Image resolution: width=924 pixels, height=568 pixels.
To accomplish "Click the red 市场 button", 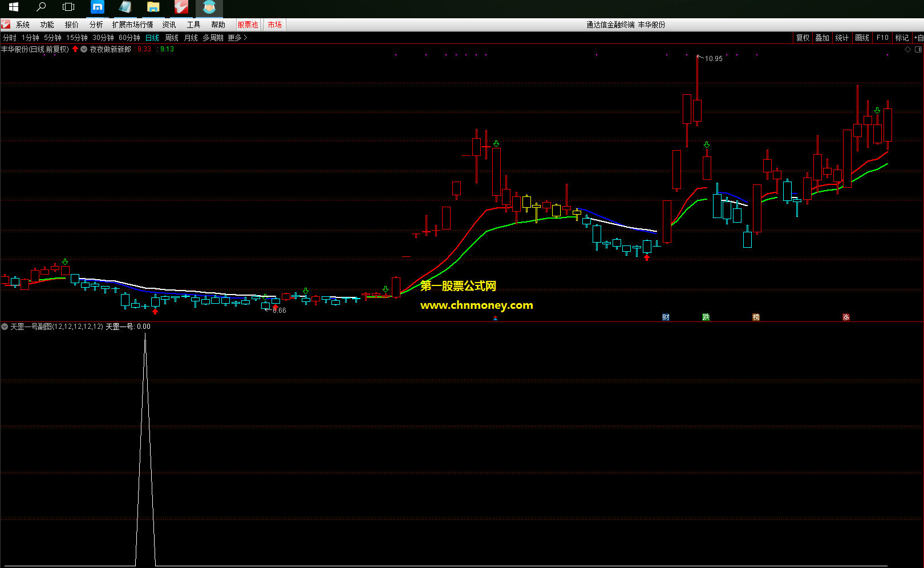I will coord(275,25).
